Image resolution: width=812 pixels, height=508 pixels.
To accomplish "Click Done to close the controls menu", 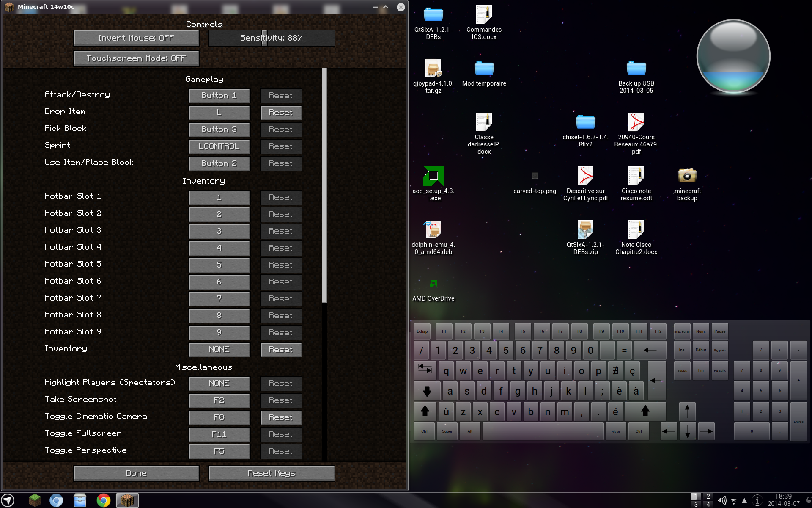I will pyautogui.click(x=136, y=473).
